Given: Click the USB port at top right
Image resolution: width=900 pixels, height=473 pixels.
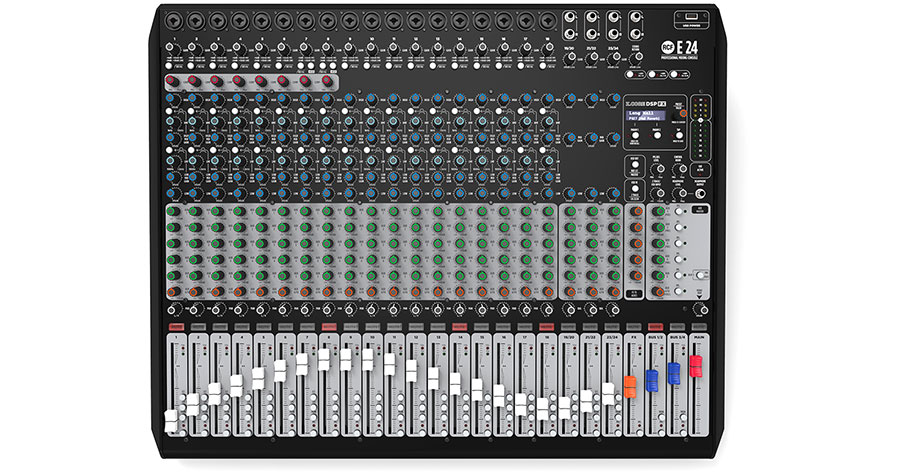Looking at the screenshot, I should click(x=691, y=15).
